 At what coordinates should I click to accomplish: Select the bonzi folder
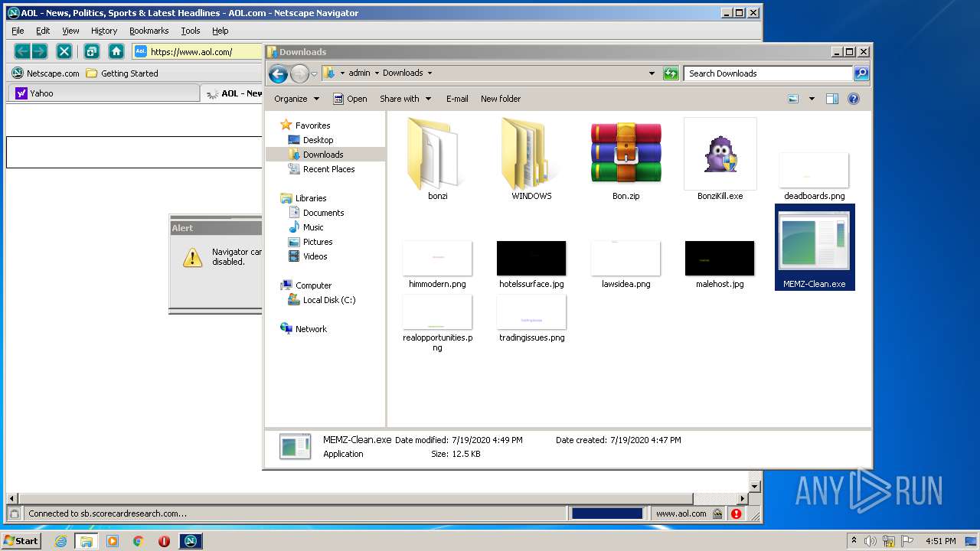point(437,160)
